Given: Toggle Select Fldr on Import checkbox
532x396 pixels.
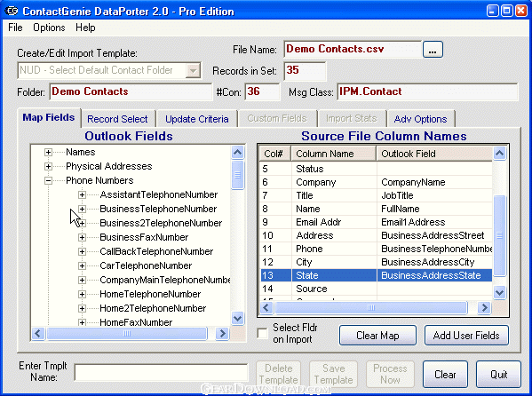Looking at the screenshot, I should pyautogui.click(x=262, y=333).
